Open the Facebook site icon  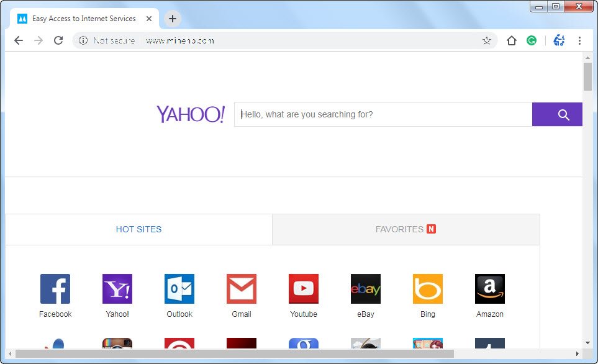(55, 289)
